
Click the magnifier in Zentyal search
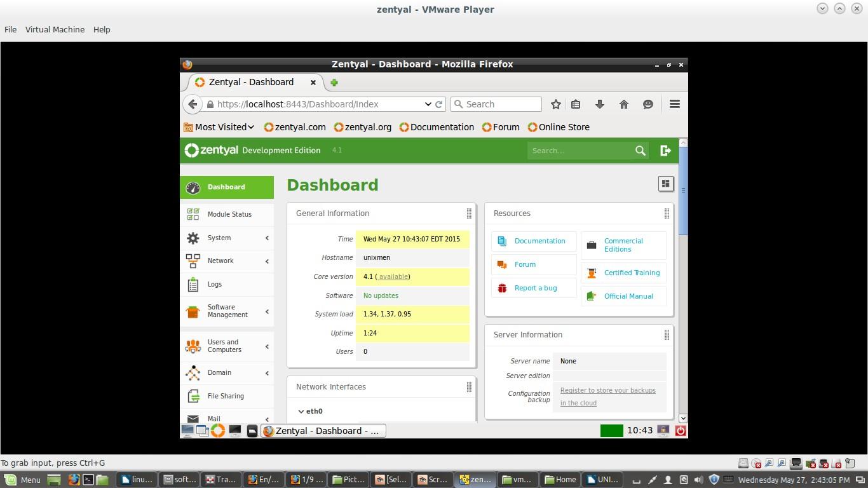(641, 151)
